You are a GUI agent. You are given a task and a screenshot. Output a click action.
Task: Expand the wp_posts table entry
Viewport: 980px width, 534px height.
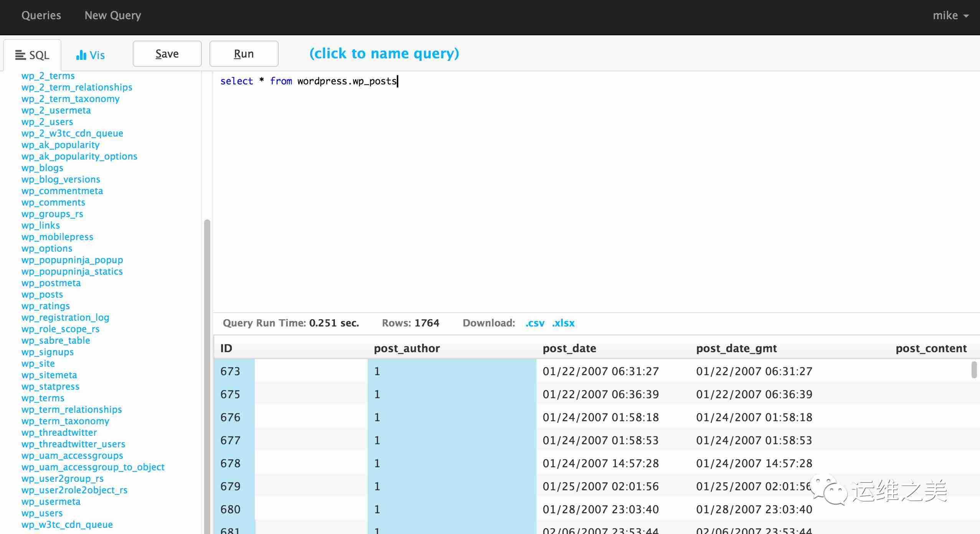point(42,294)
